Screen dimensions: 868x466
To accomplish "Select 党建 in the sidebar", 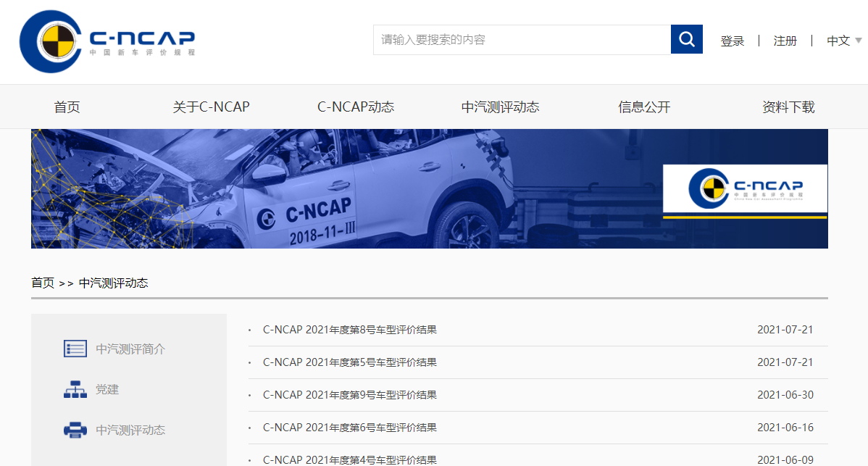I will 107,390.
